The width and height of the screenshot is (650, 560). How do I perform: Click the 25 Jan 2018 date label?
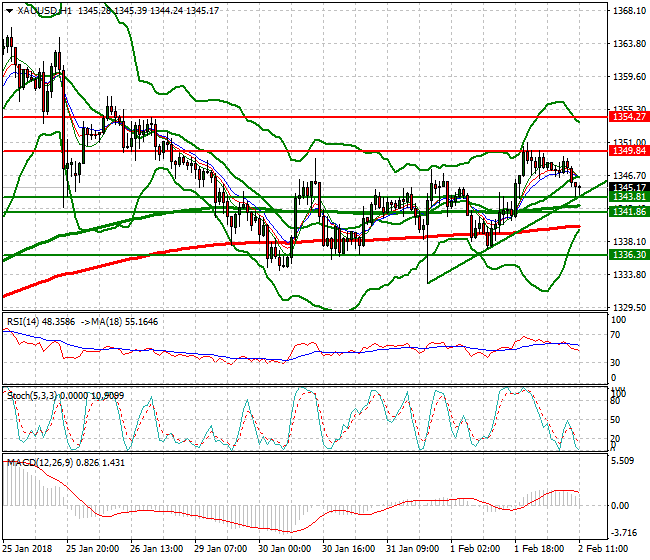click(27, 549)
